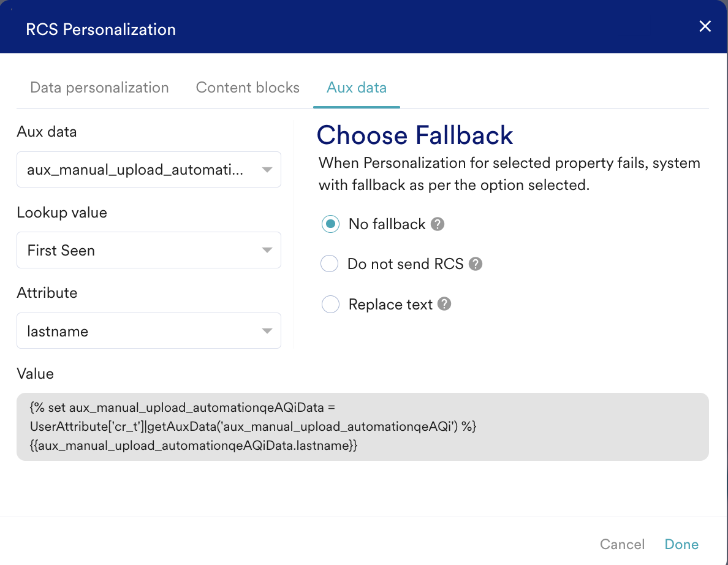Click the Choose Fallback heading
Screen dimensions: 728x565
pos(415,135)
